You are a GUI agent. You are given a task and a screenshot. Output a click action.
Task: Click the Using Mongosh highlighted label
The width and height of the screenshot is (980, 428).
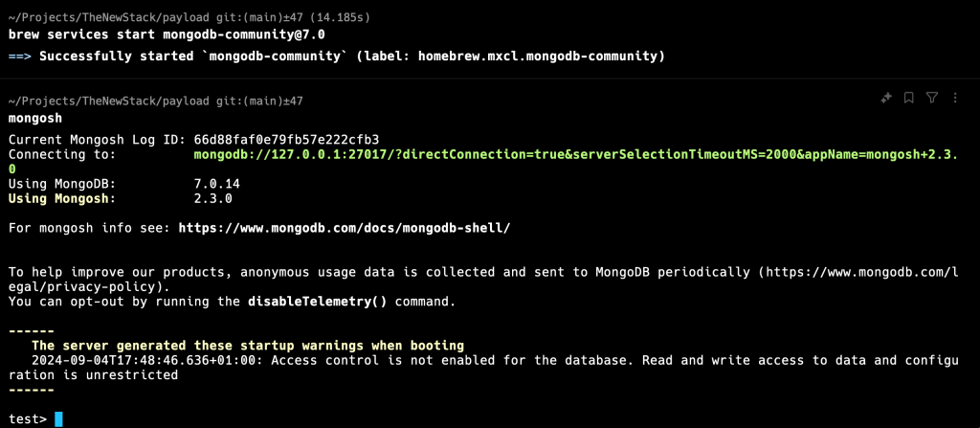(x=62, y=199)
